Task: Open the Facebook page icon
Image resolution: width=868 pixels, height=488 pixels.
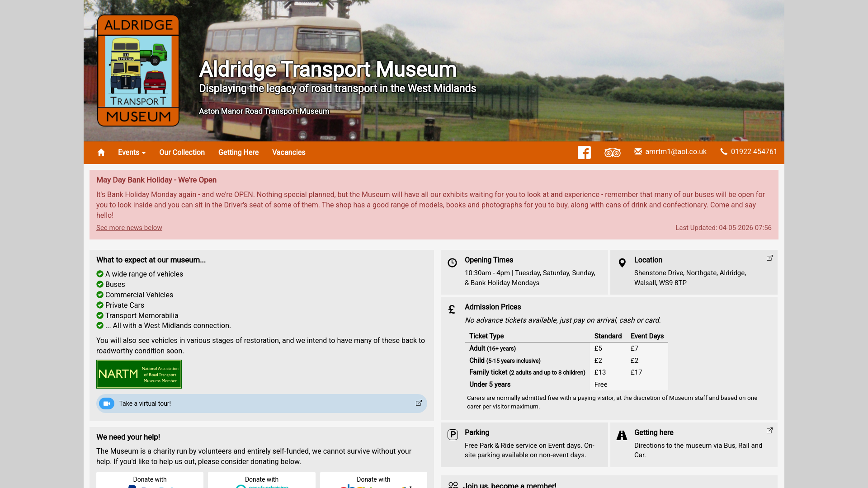Action: [x=584, y=153]
